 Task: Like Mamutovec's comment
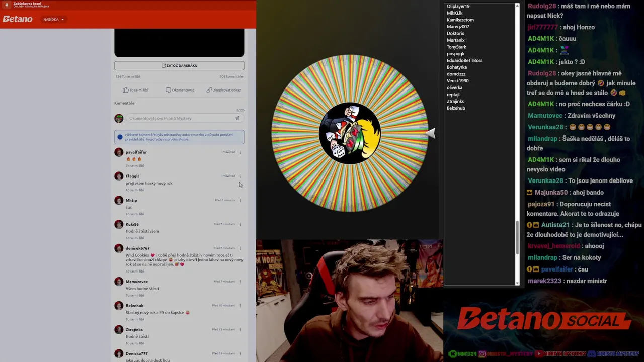point(135,295)
